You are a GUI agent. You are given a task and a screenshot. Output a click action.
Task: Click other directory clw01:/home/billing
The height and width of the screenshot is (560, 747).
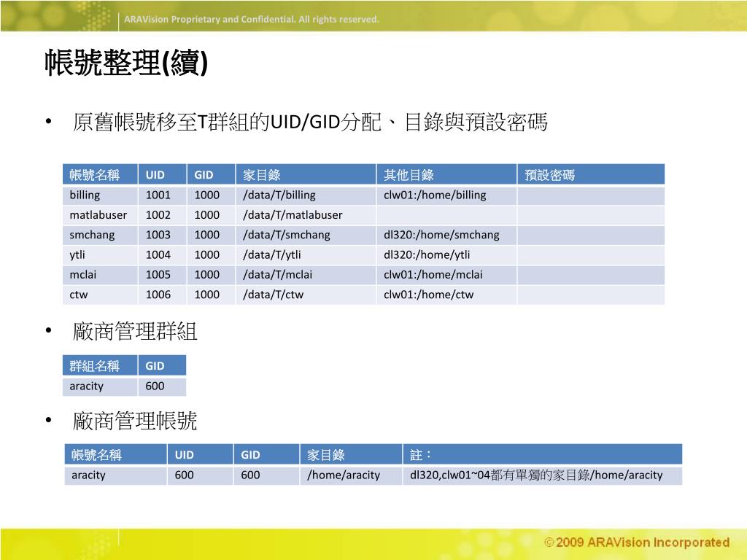(x=435, y=195)
